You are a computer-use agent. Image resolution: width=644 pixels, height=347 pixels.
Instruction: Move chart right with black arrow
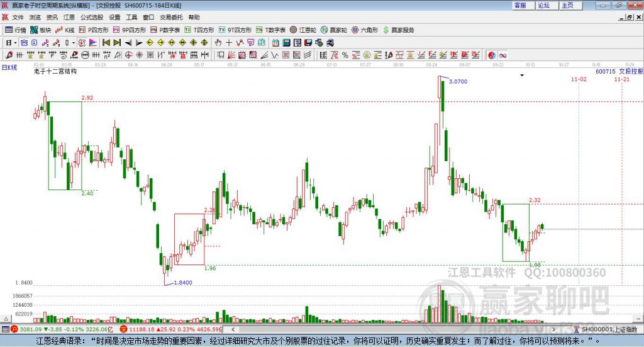coord(139,43)
